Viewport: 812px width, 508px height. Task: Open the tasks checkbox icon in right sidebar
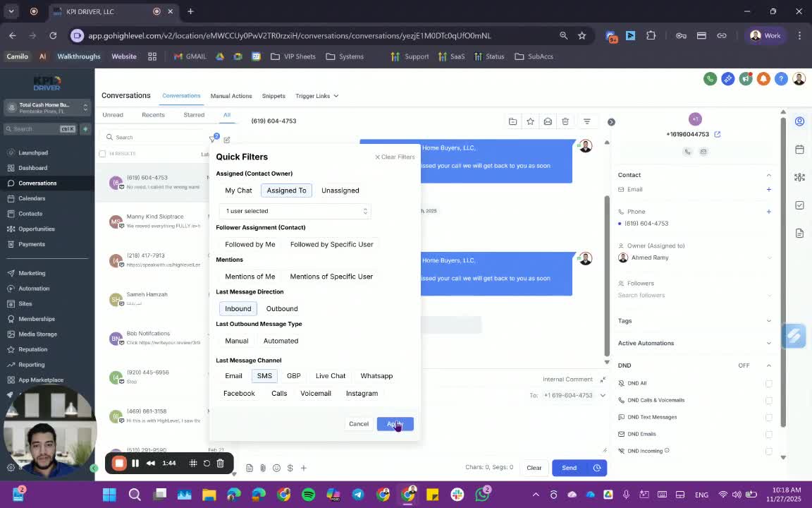coord(799,205)
